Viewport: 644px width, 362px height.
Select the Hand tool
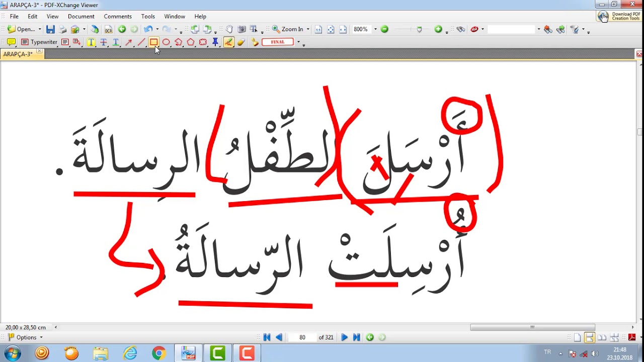click(229, 29)
